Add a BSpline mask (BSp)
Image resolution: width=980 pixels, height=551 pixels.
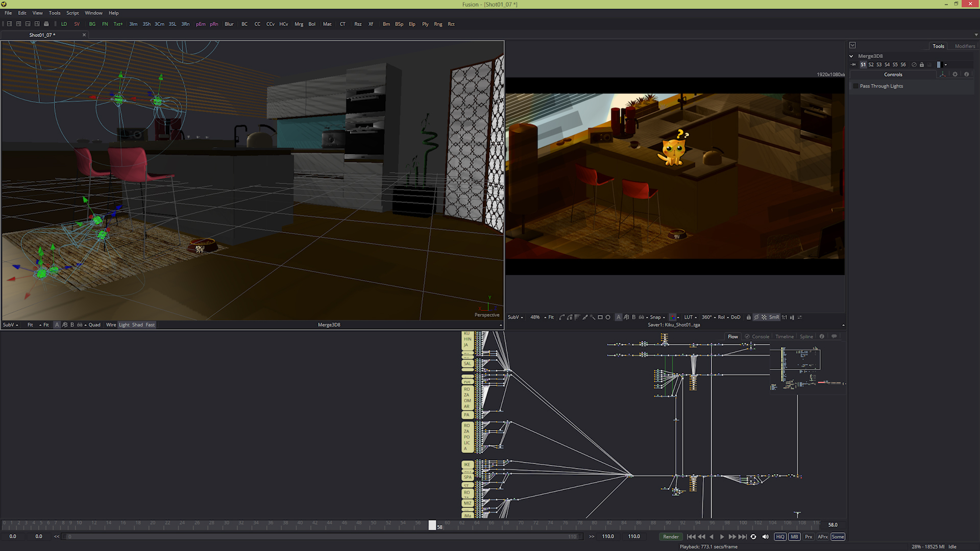399,24
